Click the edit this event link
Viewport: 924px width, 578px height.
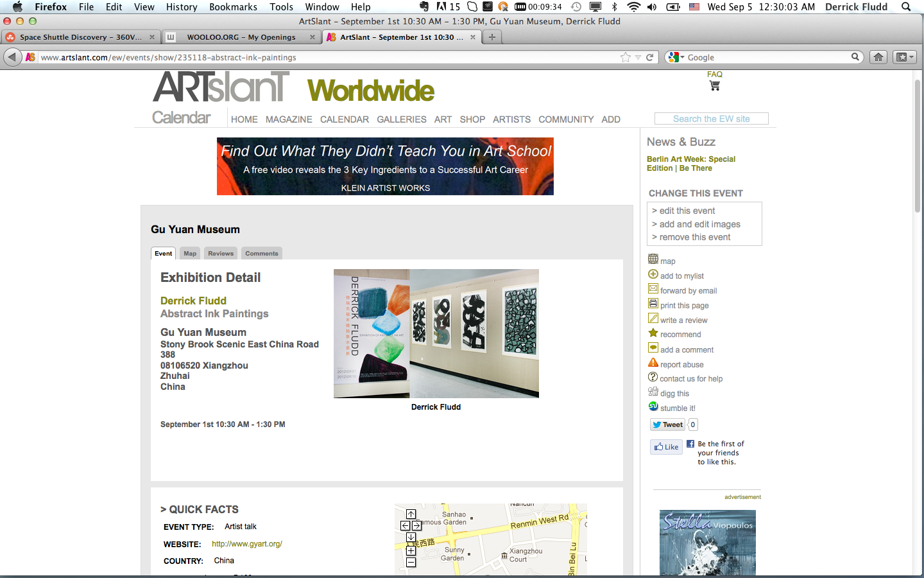click(687, 211)
